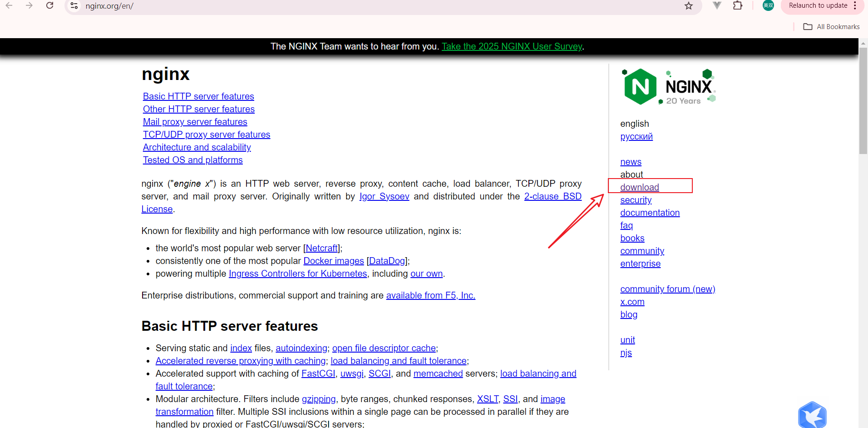Open 'open file descriptor cache' link
This screenshot has width=868, height=428.
point(384,348)
